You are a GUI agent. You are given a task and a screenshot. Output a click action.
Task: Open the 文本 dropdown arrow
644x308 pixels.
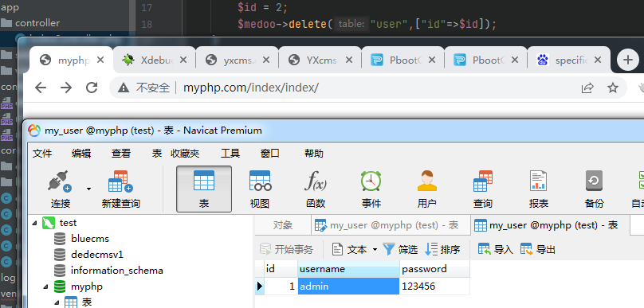click(x=375, y=249)
